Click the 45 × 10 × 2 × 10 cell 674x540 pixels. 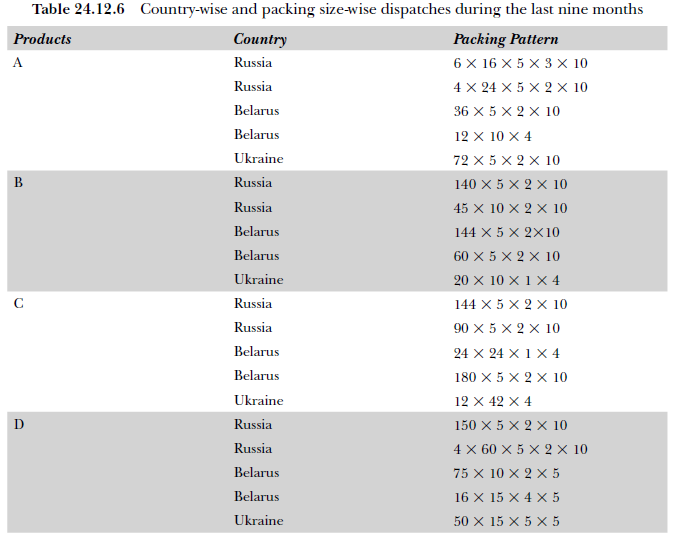tap(510, 208)
